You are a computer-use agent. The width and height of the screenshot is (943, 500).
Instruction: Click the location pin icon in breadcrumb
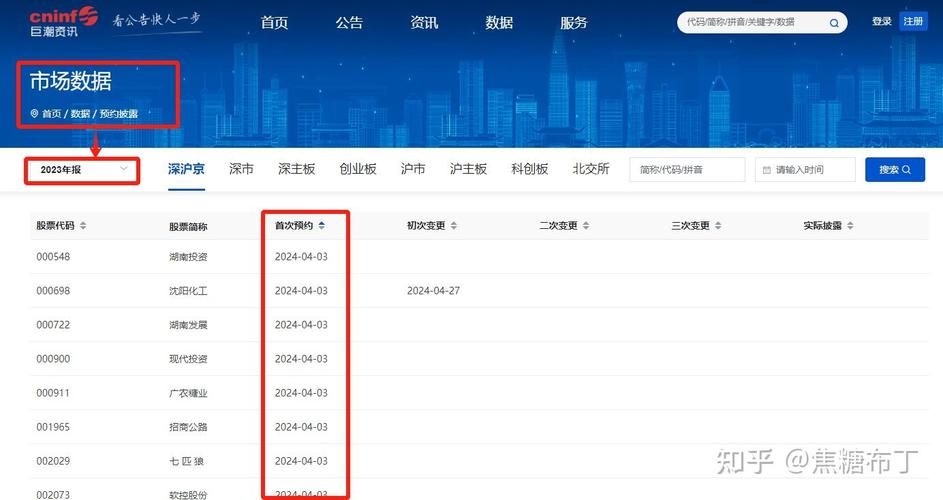pos(34,113)
